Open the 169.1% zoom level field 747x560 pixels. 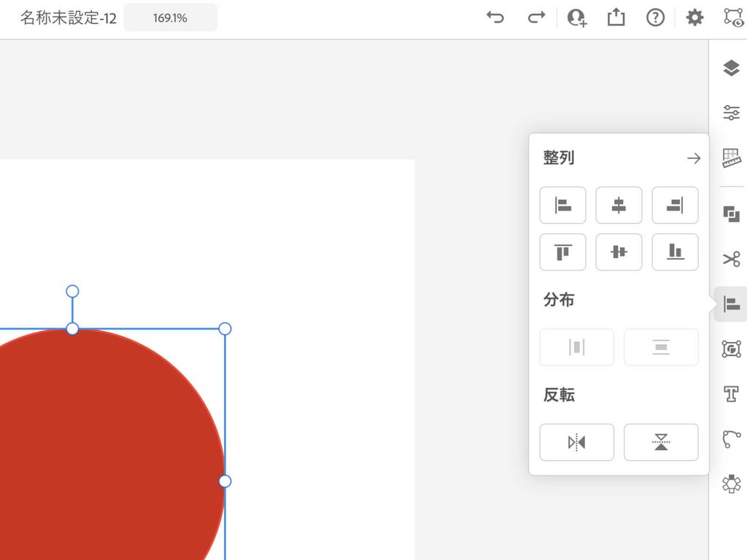(171, 17)
